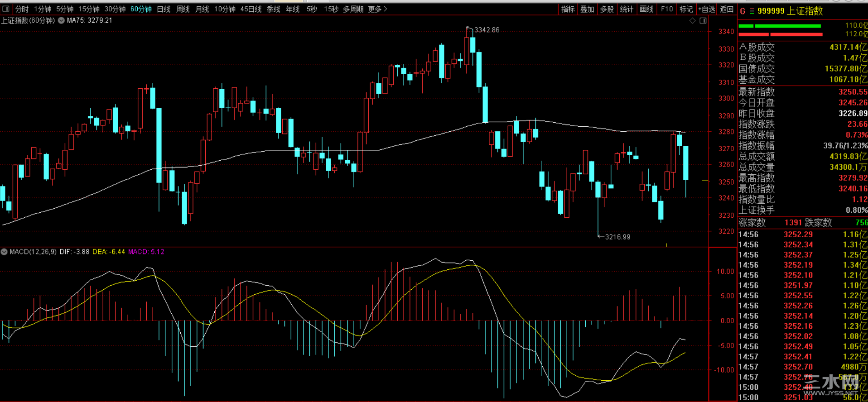The height and width of the screenshot is (402, 868).
Task: Select the 60分钟 period tab
Action: pos(141,9)
